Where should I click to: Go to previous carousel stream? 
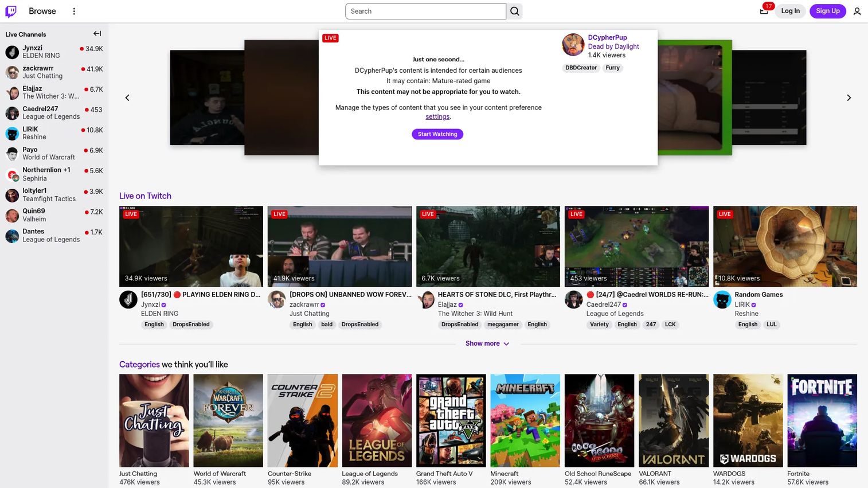coord(127,98)
